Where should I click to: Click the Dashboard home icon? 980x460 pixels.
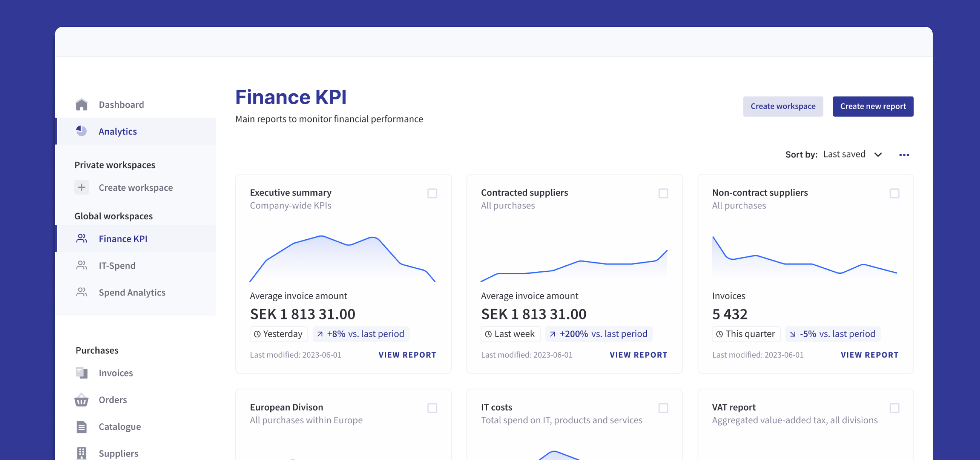click(x=81, y=104)
